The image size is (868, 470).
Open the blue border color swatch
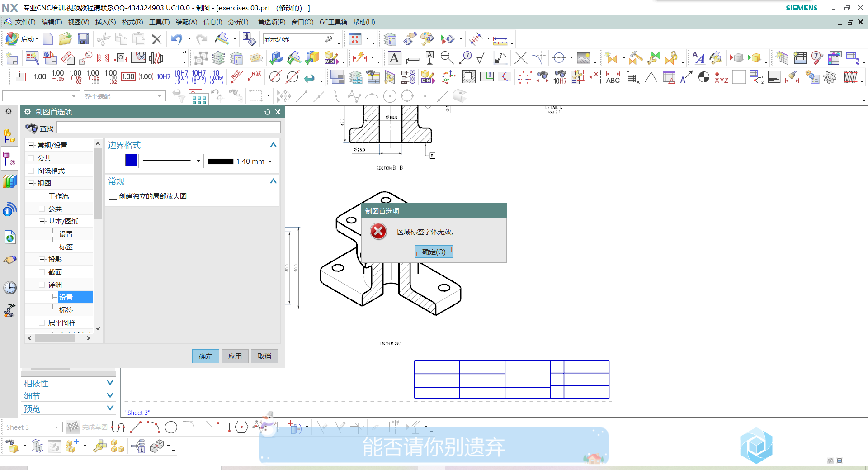point(131,161)
